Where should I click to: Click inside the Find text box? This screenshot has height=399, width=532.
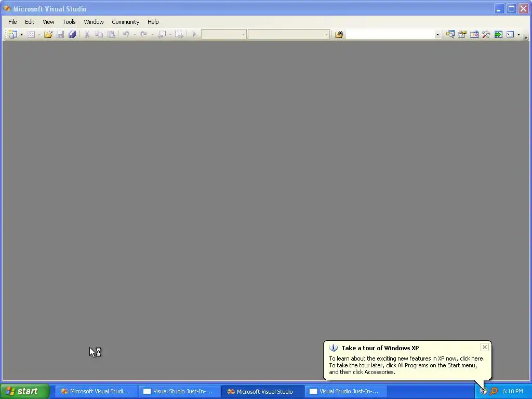tap(390, 34)
